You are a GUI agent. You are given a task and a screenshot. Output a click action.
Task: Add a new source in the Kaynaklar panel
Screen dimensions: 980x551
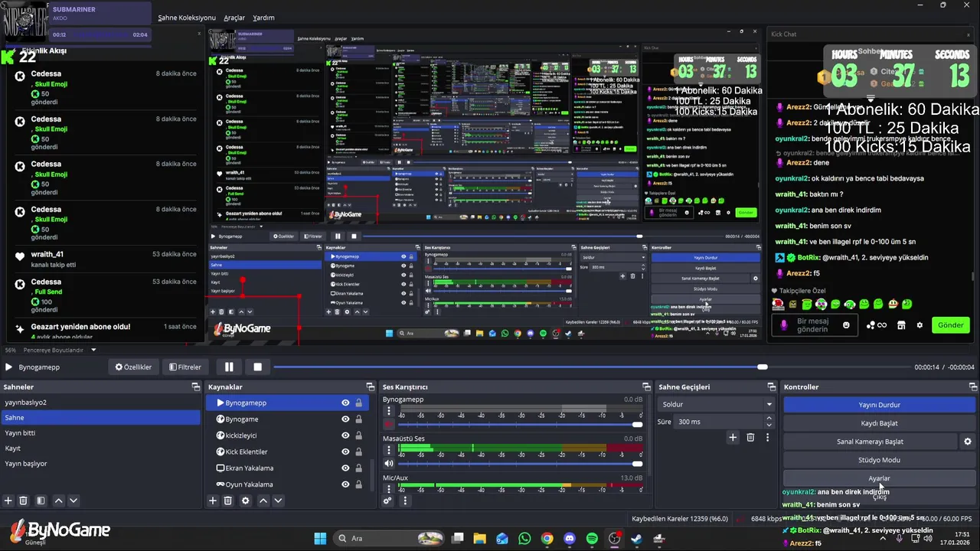pos(213,500)
